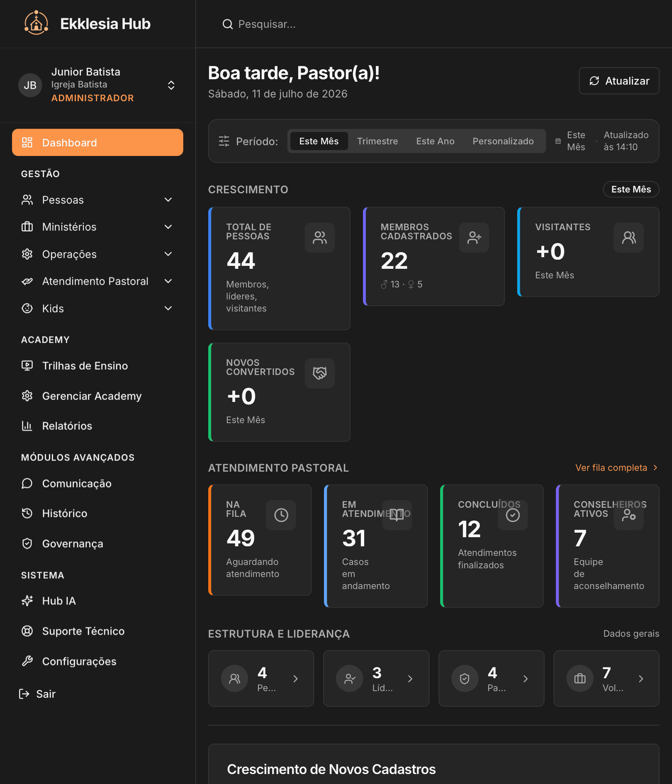Viewport: 672px width, 784px height.
Task: Open the Suporte Técnico link
Action: [97, 631]
